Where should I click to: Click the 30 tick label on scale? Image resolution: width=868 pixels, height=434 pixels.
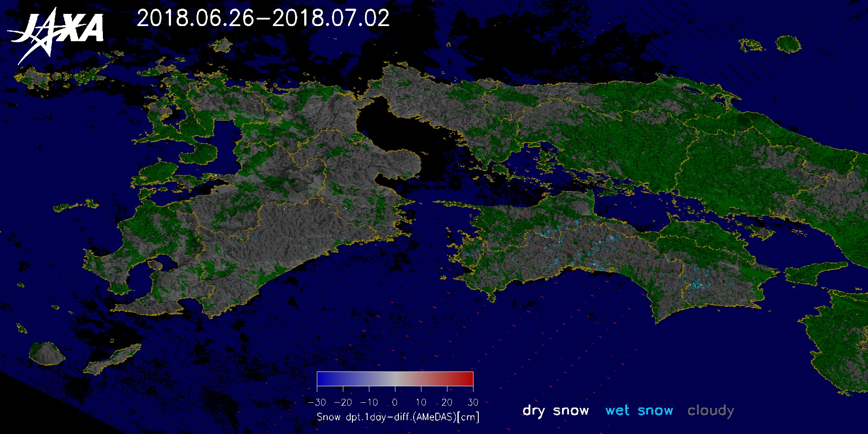coord(473,402)
